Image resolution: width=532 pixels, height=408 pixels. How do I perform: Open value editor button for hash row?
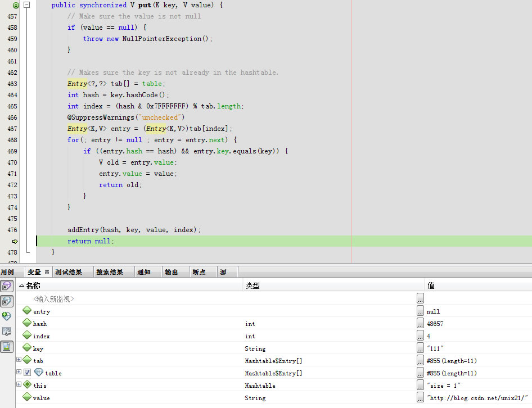click(x=420, y=323)
